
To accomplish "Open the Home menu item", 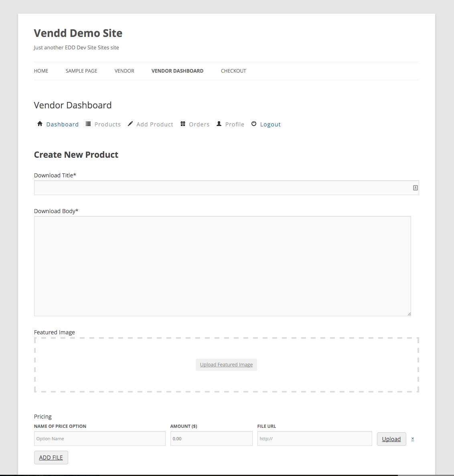I will coord(41,71).
